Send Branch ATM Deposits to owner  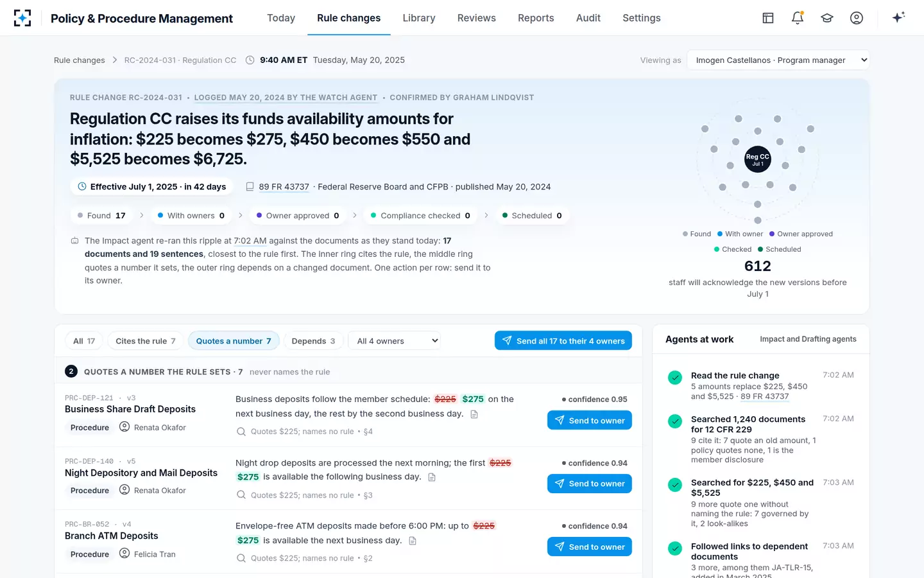(x=590, y=547)
